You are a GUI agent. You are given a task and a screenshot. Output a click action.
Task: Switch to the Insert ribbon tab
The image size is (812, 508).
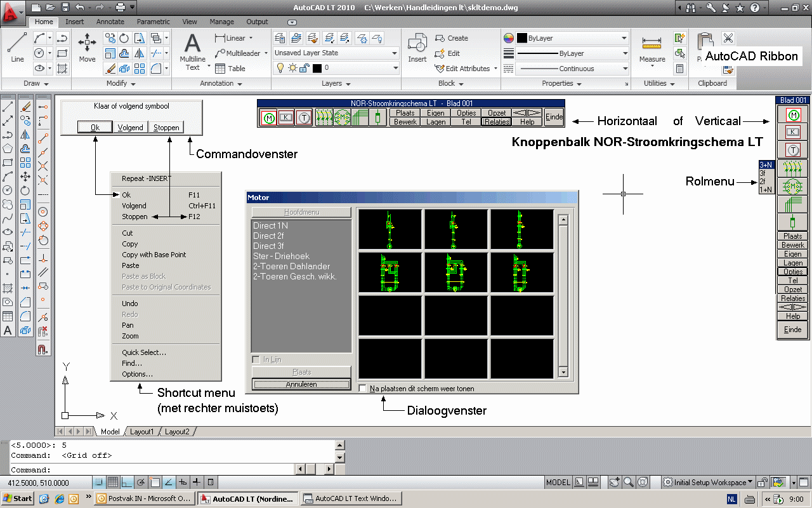pyautogui.click(x=74, y=22)
